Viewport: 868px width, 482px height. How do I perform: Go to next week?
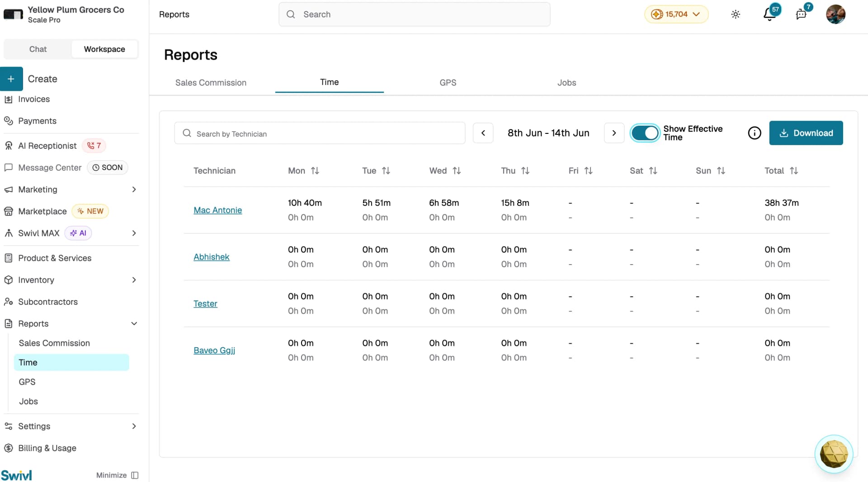(614, 133)
